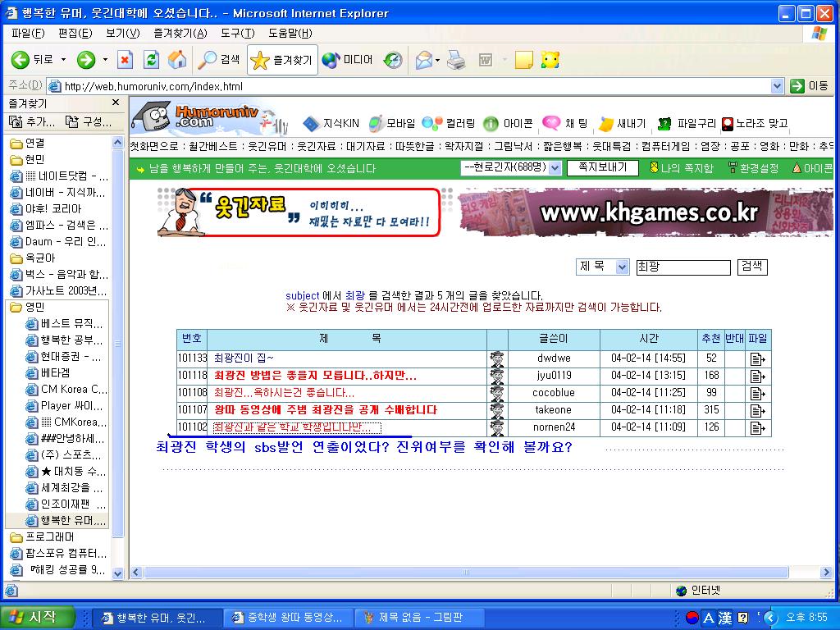The width and height of the screenshot is (840, 630).
Task: Open the 새내기 icon link
Action: point(623,124)
